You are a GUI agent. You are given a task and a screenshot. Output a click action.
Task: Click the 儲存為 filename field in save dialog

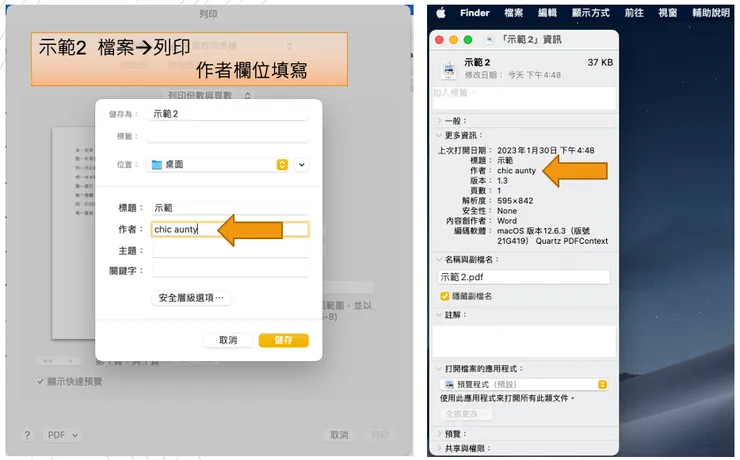coord(227,114)
